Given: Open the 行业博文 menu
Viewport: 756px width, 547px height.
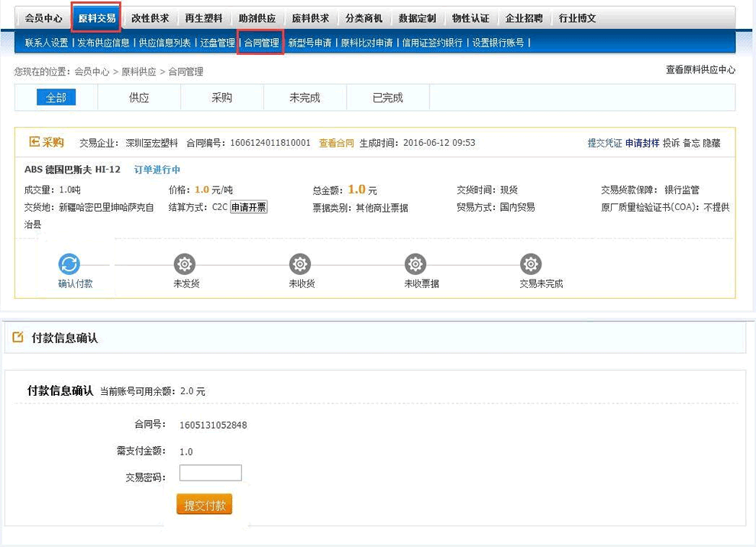Looking at the screenshot, I should pyautogui.click(x=577, y=18).
